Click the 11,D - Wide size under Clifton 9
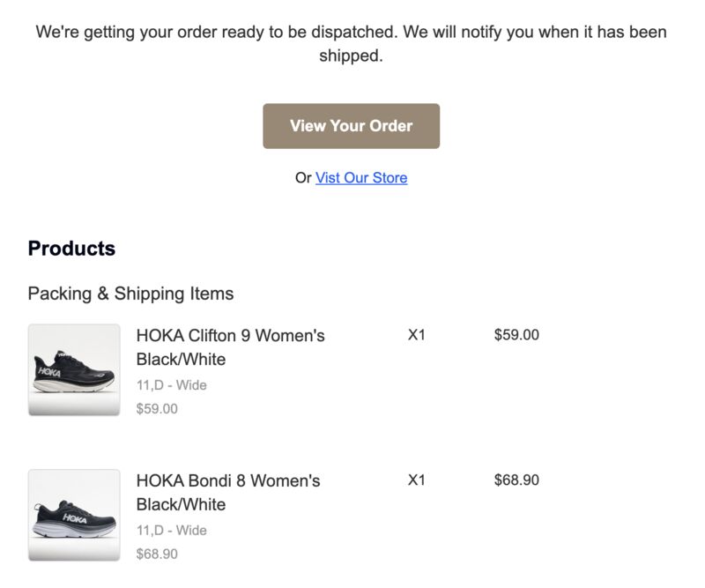Screen dimensions: 705x588 tap(172, 385)
